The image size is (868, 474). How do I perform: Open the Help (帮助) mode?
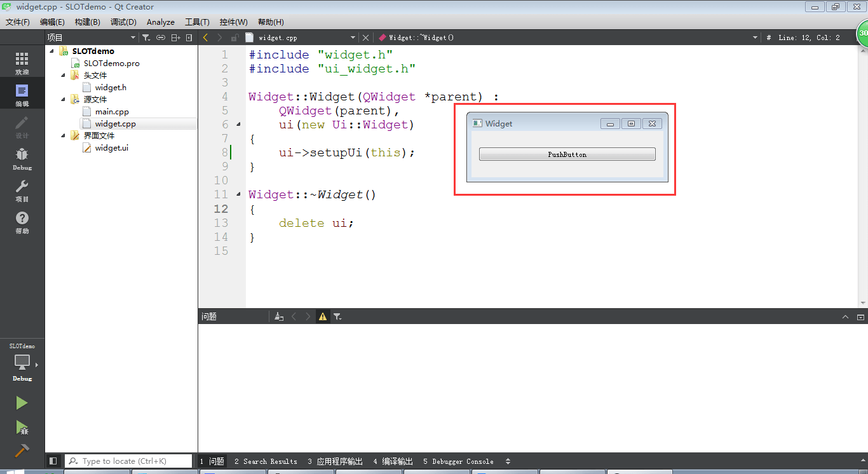22,222
